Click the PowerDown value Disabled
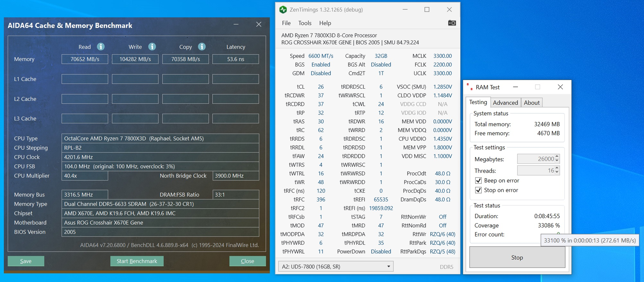This screenshot has height=282, width=644. [381, 251]
